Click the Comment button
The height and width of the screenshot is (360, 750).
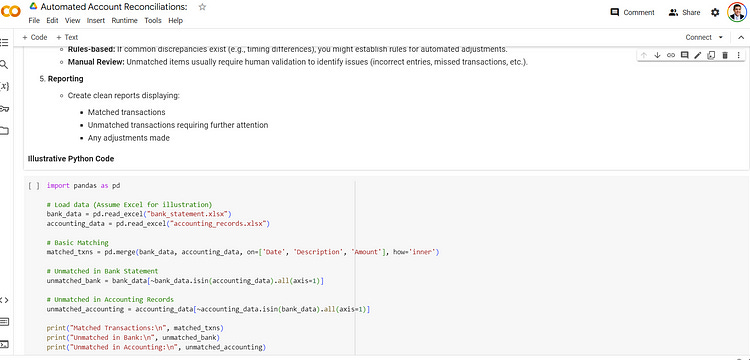632,12
